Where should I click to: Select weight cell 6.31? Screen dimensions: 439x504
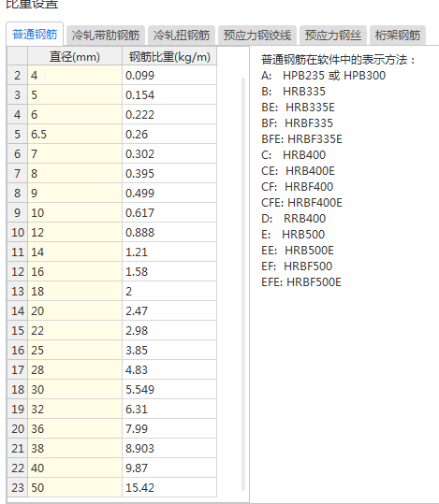[169, 409]
